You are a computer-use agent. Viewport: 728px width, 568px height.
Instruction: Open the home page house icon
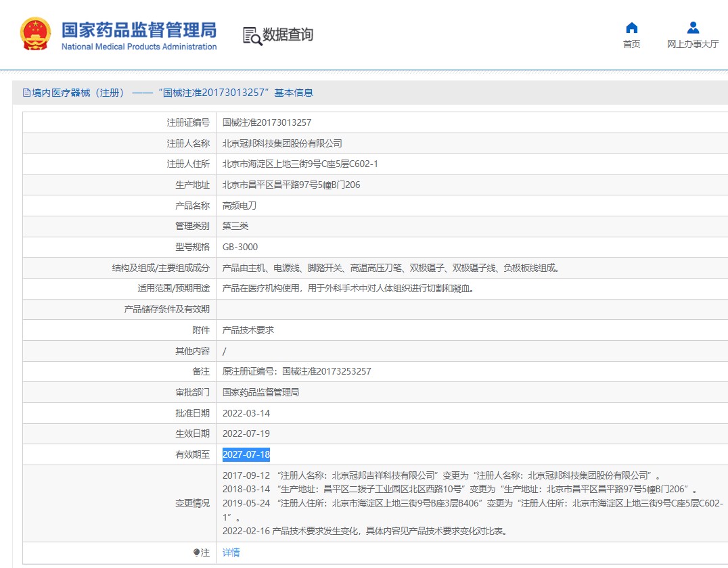coord(631,28)
